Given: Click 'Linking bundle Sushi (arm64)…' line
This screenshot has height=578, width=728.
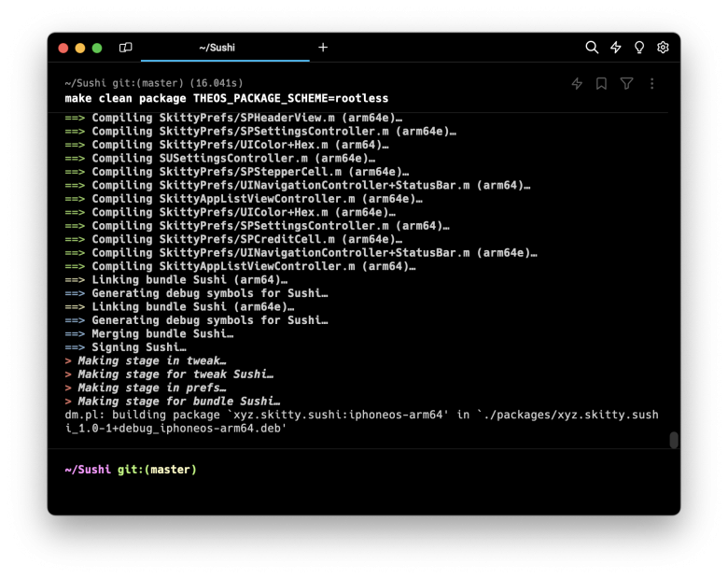Looking at the screenshot, I should point(176,280).
